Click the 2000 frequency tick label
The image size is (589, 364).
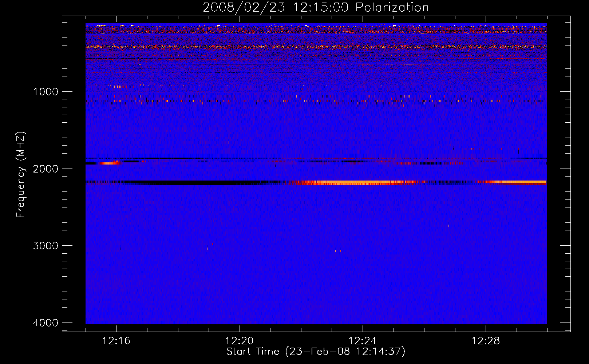(x=46, y=169)
